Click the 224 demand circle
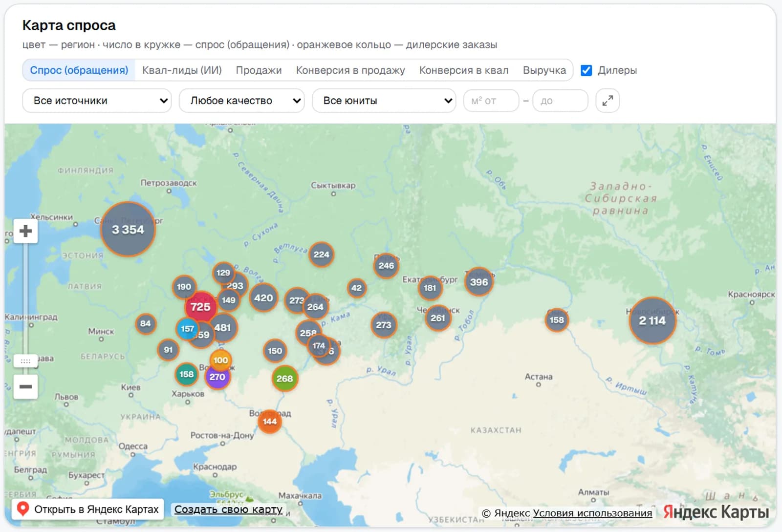Image resolution: width=782 pixels, height=532 pixels. (x=321, y=255)
